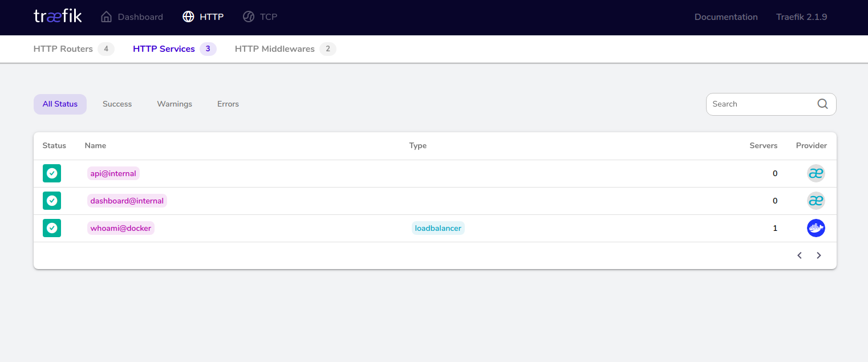Viewport: 868px width, 362px height.
Task: Click inside the Search field
Action: [759, 104]
